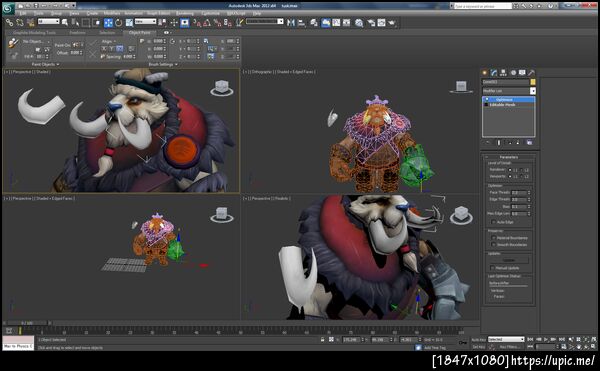The image size is (600, 371).
Task: Enable Material Boundaries checkbox
Action: click(x=493, y=238)
